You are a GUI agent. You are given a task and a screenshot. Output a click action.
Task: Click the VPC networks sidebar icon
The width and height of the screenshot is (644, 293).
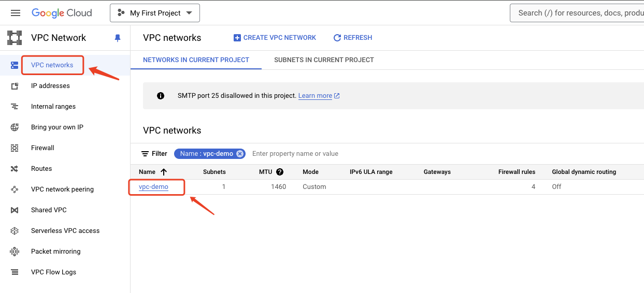pyautogui.click(x=15, y=65)
